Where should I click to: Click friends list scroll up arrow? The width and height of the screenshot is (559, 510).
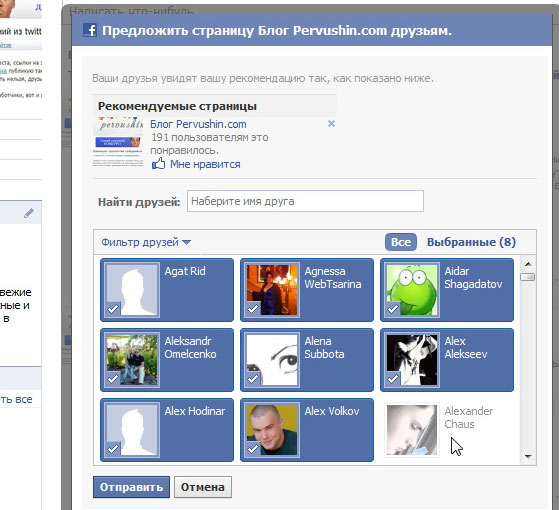pyautogui.click(x=528, y=264)
